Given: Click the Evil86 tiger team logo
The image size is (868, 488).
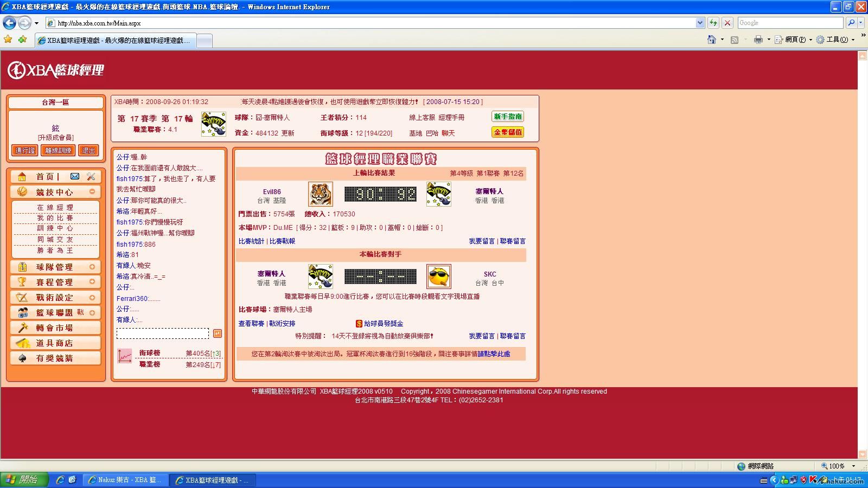Looking at the screenshot, I should (x=320, y=194).
